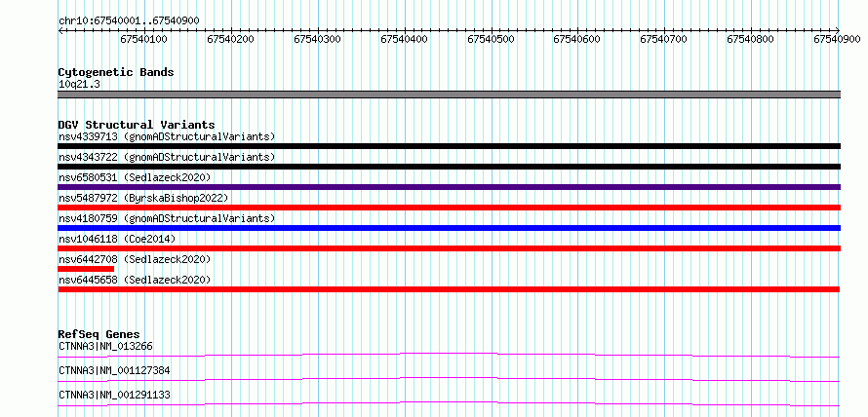The height and width of the screenshot is (417, 868).
Task: Click the red bar under nsv6445658
Action: (449, 289)
